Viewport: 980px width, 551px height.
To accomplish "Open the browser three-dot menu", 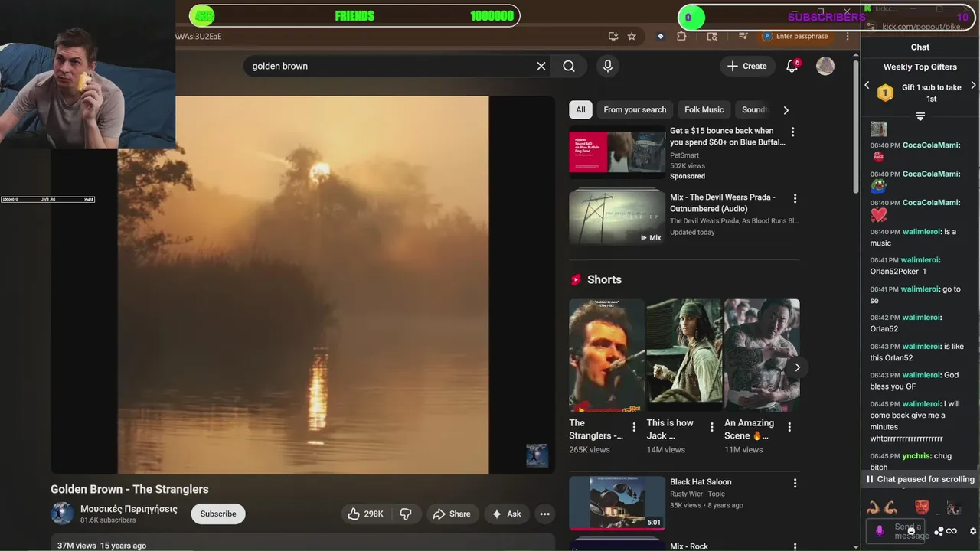I will (x=848, y=36).
